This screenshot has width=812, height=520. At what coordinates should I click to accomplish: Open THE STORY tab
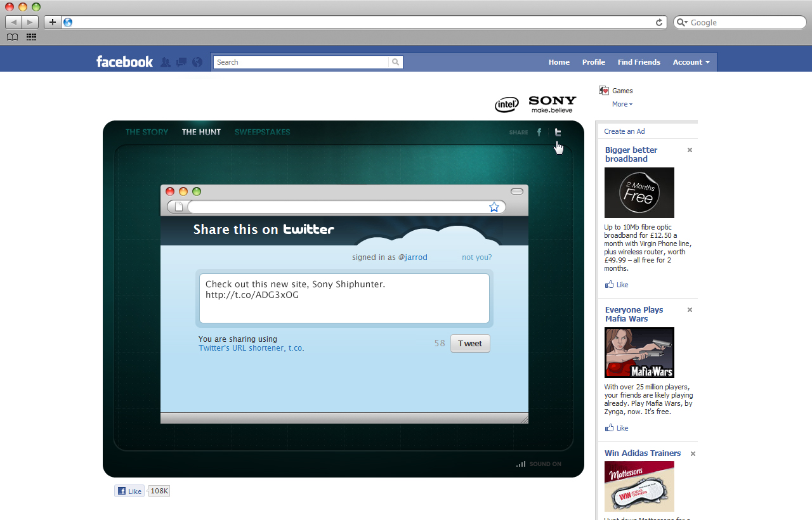click(x=147, y=132)
